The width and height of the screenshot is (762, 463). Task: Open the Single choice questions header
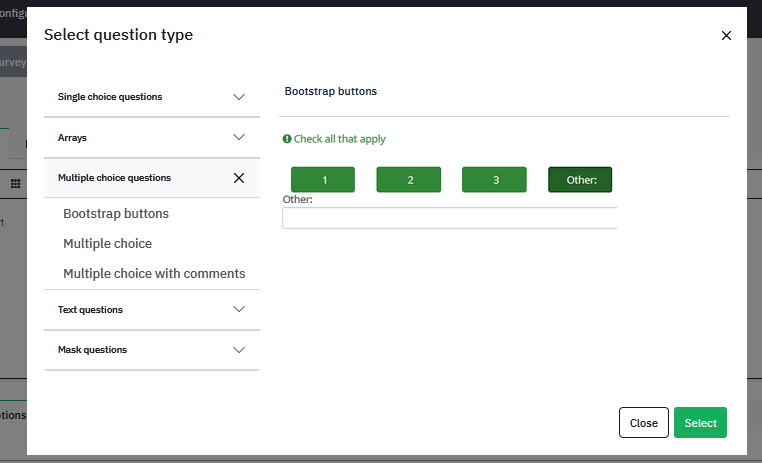tap(110, 97)
